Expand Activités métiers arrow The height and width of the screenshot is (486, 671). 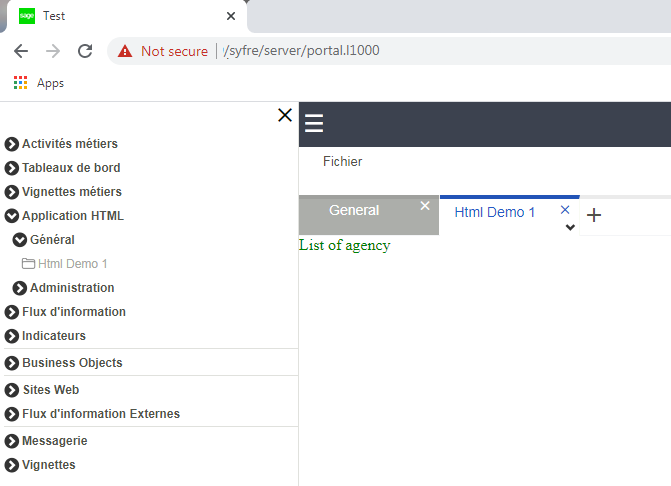point(12,144)
